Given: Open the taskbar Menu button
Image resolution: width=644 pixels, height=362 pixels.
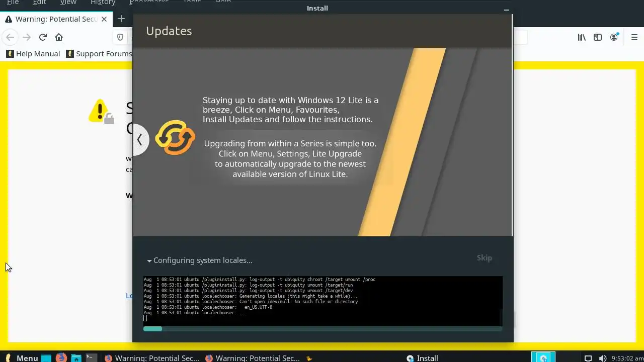Looking at the screenshot, I should 21,358.
